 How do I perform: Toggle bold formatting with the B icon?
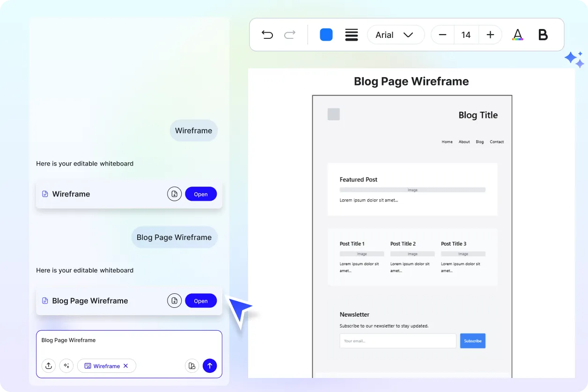coord(543,35)
